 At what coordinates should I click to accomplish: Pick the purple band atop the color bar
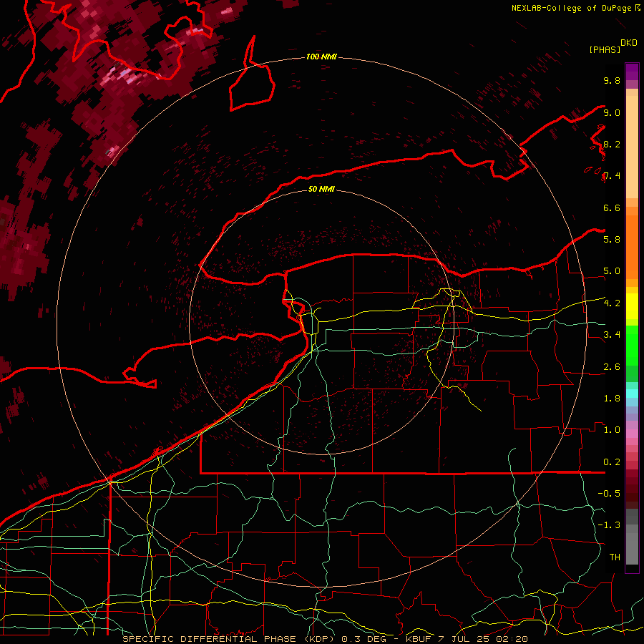tap(632, 72)
